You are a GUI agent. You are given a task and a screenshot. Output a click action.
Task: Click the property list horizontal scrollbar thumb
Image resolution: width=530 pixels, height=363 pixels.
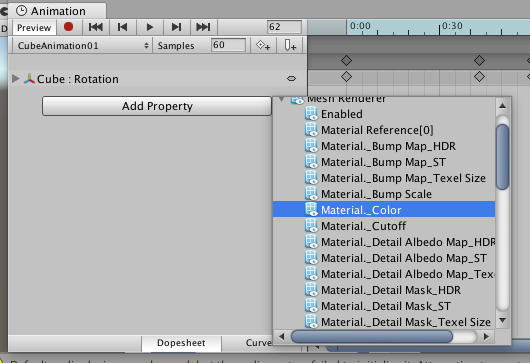tap(372, 337)
